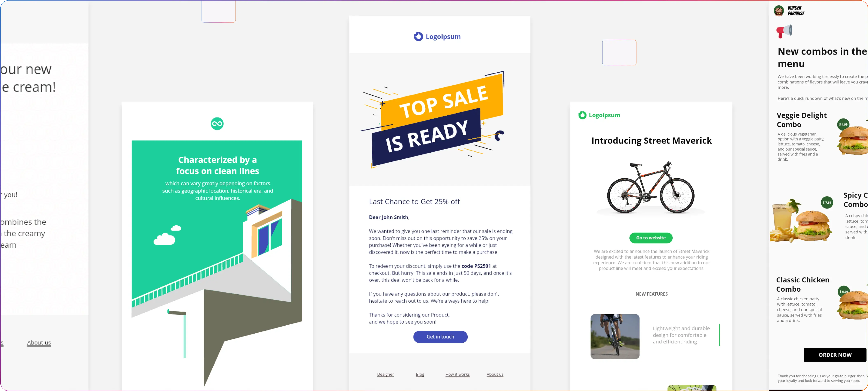Click the red megaphone icon
Image resolution: width=868 pixels, height=391 pixels.
click(x=784, y=31)
